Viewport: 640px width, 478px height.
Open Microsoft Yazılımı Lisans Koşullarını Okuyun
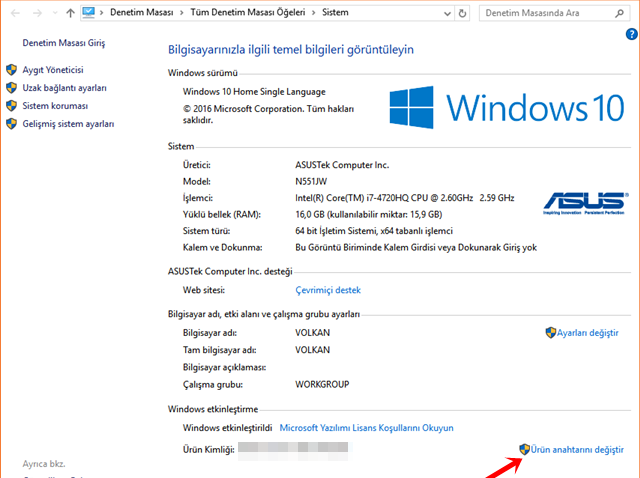[366, 428]
